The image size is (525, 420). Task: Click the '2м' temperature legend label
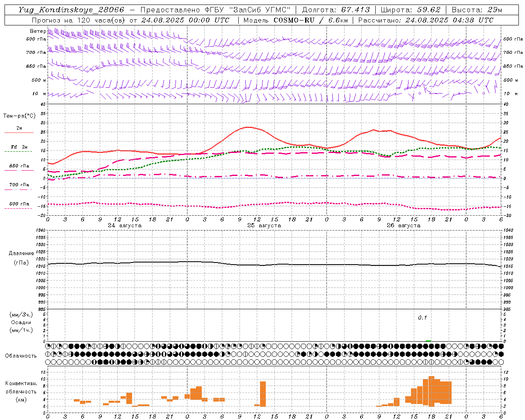[19, 128]
